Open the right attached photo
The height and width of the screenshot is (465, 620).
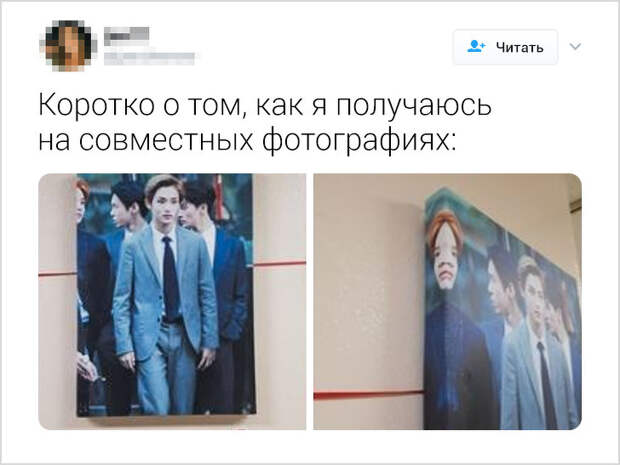click(448, 301)
